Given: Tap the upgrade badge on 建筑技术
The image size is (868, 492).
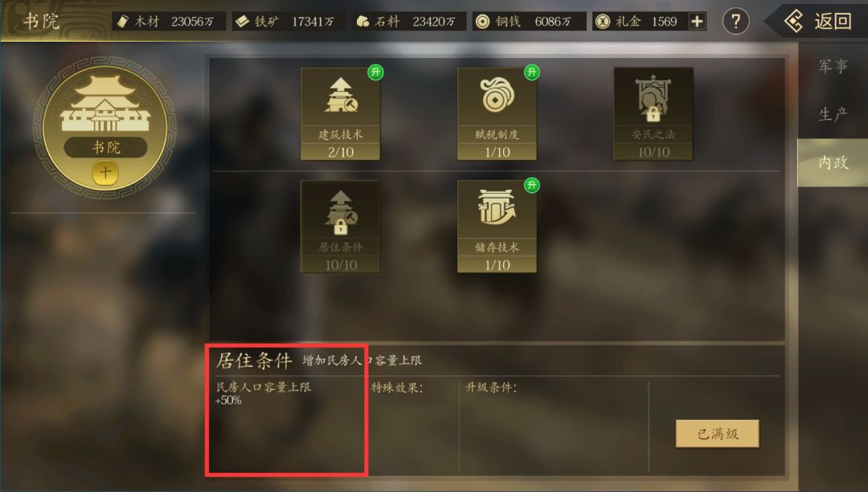Looking at the screenshot, I should (x=375, y=72).
